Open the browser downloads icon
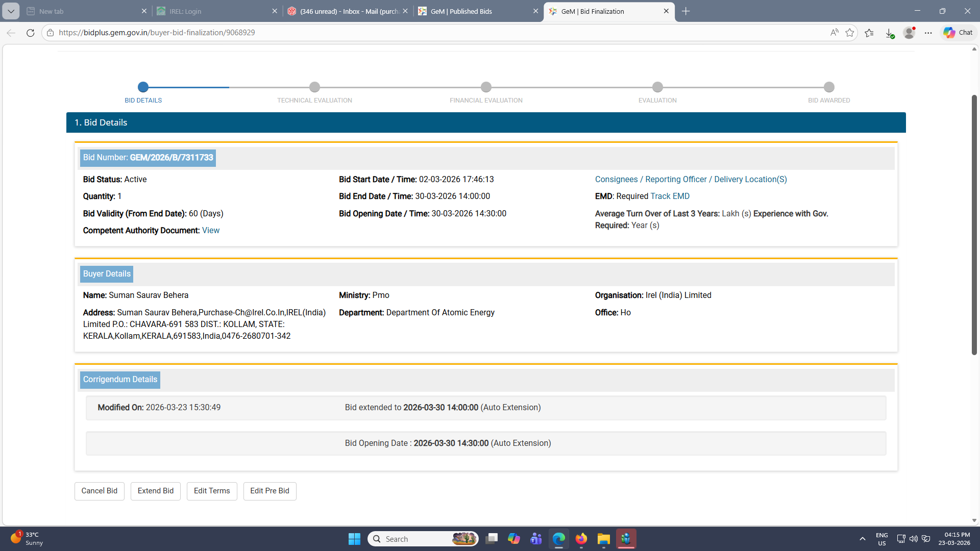The height and width of the screenshot is (551, 980). 889,33
